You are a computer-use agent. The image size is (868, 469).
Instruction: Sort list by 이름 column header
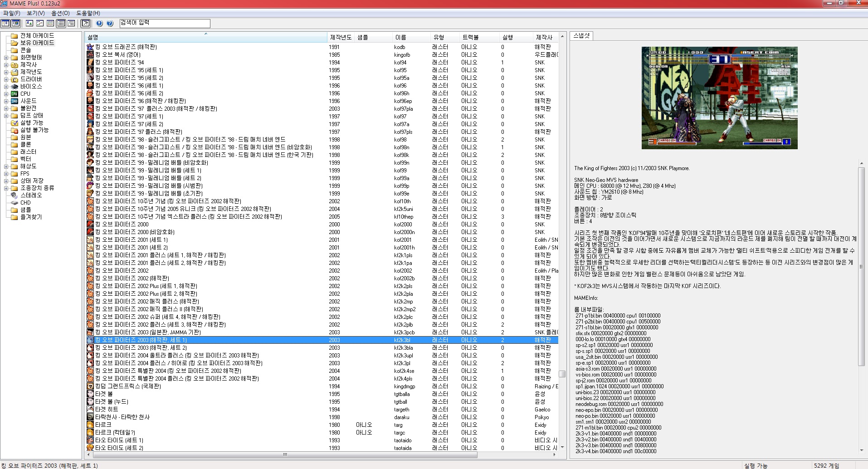pyautogui.click(x=411, y=37)
